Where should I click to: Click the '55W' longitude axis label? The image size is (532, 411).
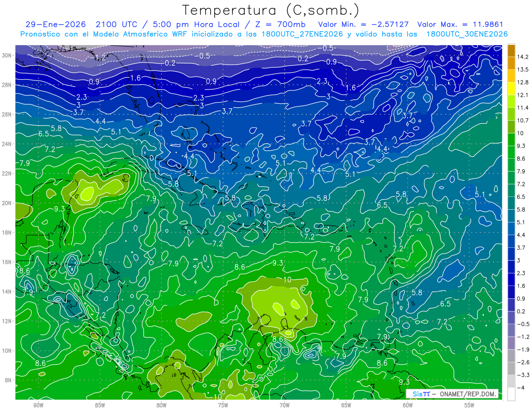pos(469,405)
